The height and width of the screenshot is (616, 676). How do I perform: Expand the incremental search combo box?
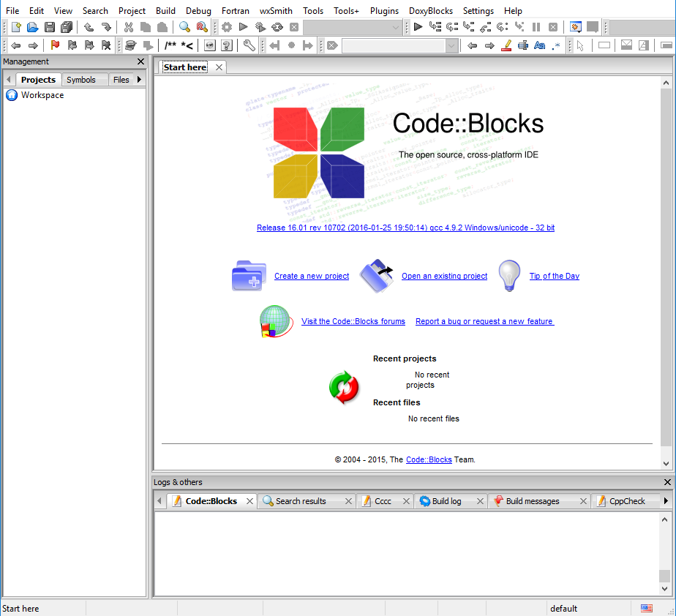click(451, 45)
